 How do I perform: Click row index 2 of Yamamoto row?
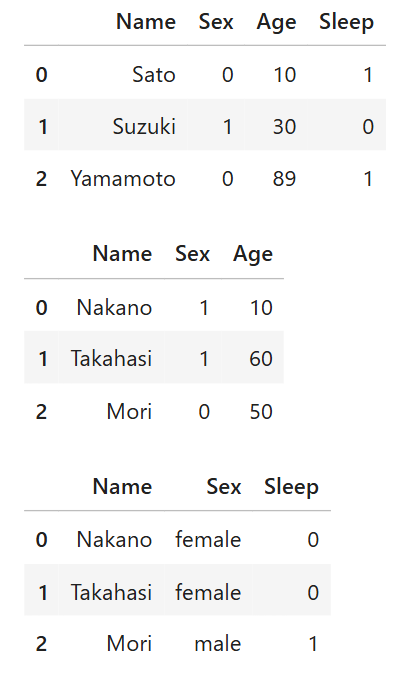pyautogui.click(x=41, y=179)
